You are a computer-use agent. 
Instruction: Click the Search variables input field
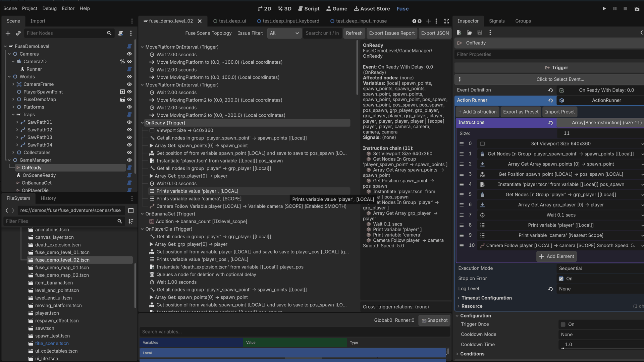coord(294,332)
